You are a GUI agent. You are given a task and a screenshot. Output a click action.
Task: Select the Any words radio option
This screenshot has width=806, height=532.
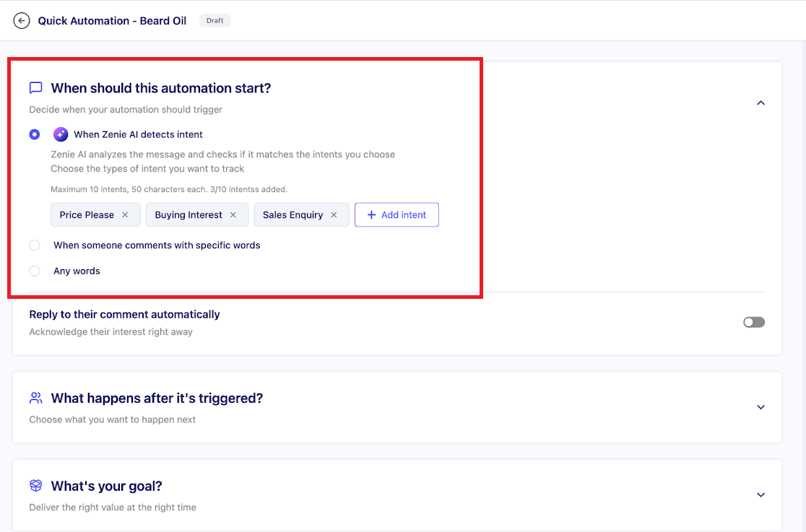click(35, 271)
